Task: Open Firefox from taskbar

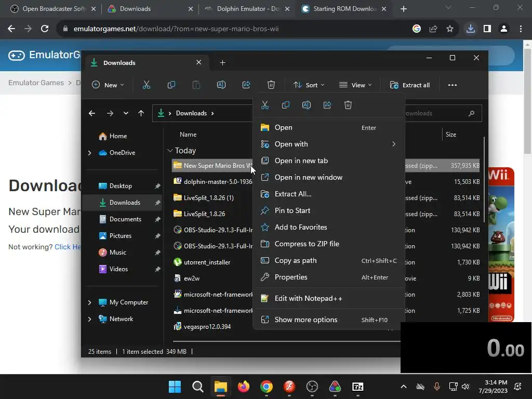Action: point(244,387)
